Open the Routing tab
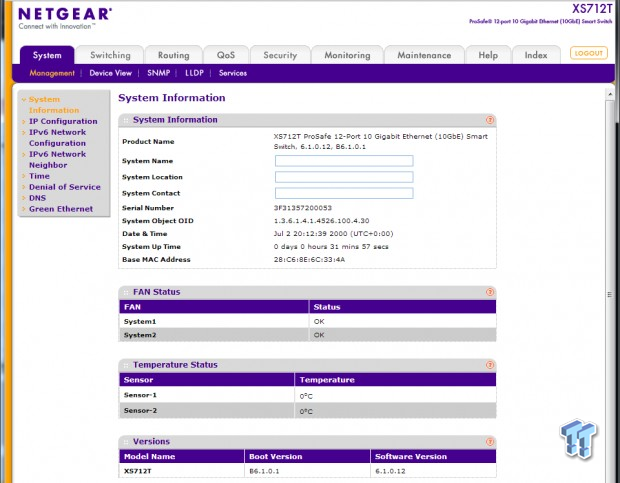620x483 pixels. coord(174,55)
